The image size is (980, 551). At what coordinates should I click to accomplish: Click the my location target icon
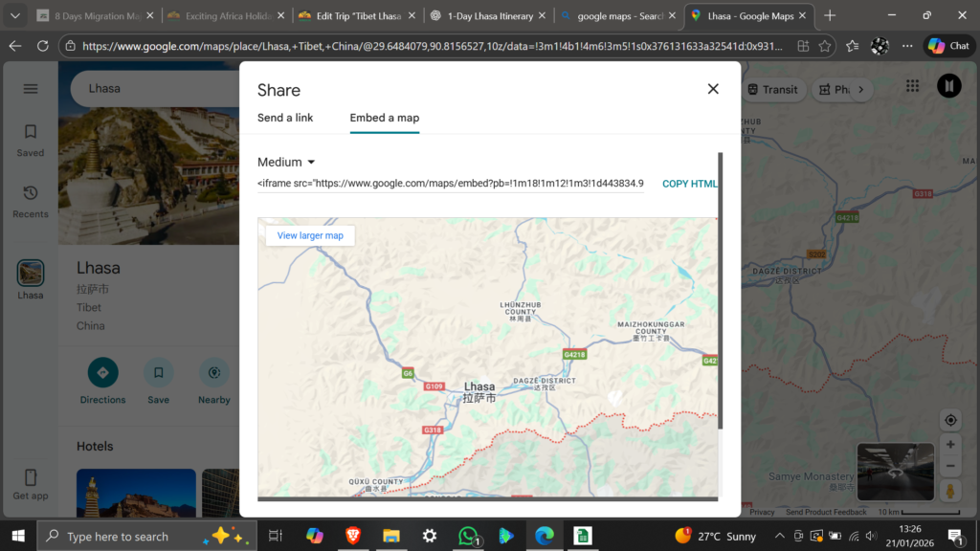coord(950,420)
